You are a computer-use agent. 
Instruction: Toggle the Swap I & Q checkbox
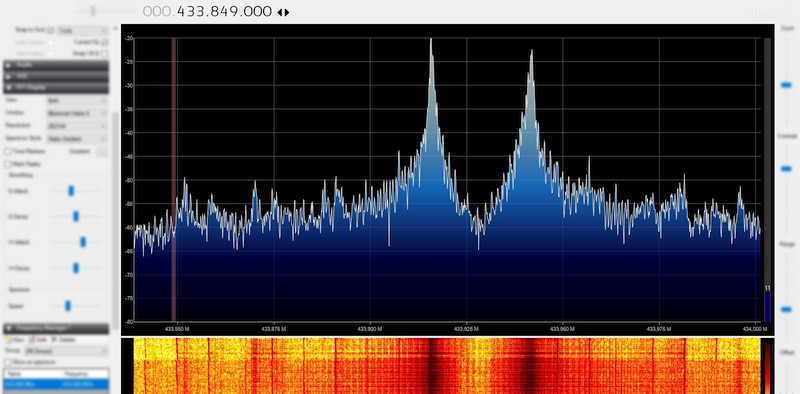pyautogui.click(x=104, y=53)
